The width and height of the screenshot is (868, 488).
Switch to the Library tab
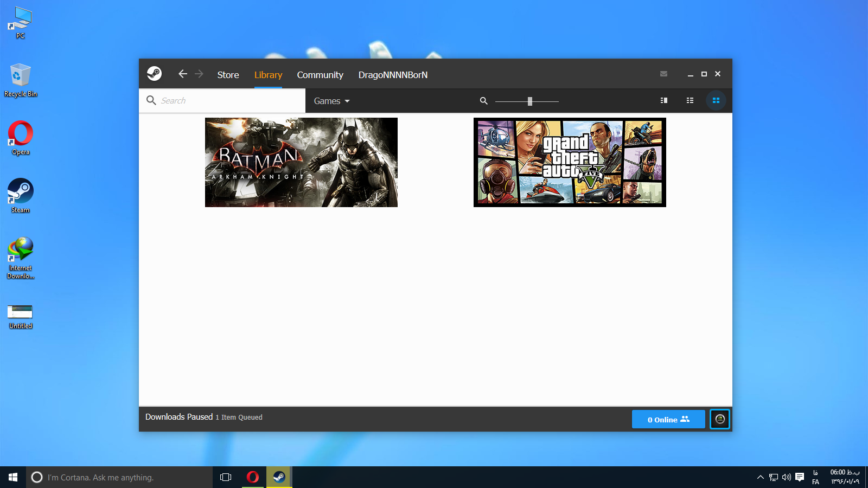[x=268, y=75]
